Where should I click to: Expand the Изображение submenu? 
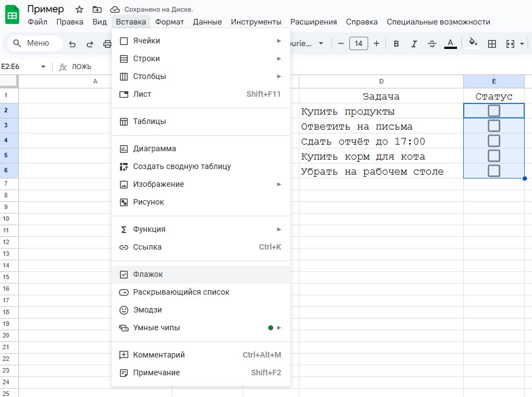201,184
